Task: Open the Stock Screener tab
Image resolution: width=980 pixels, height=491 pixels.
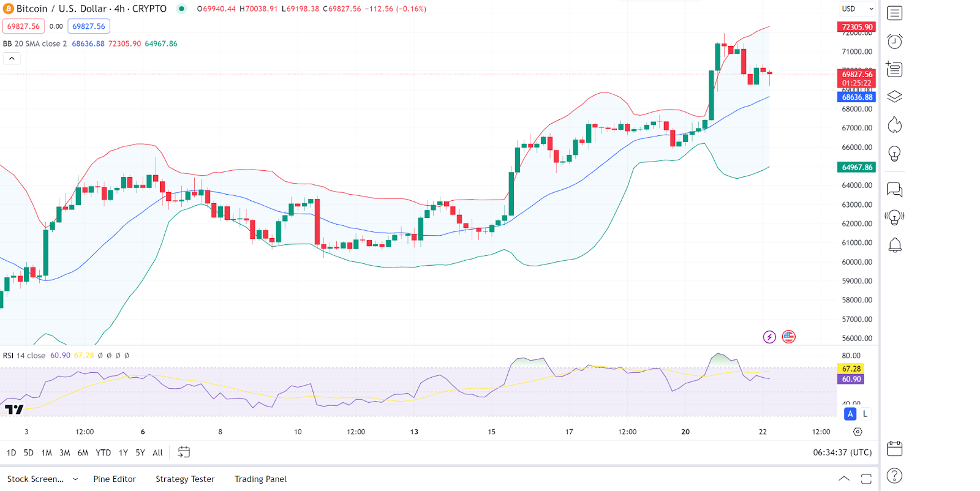Action: (36, 479)
